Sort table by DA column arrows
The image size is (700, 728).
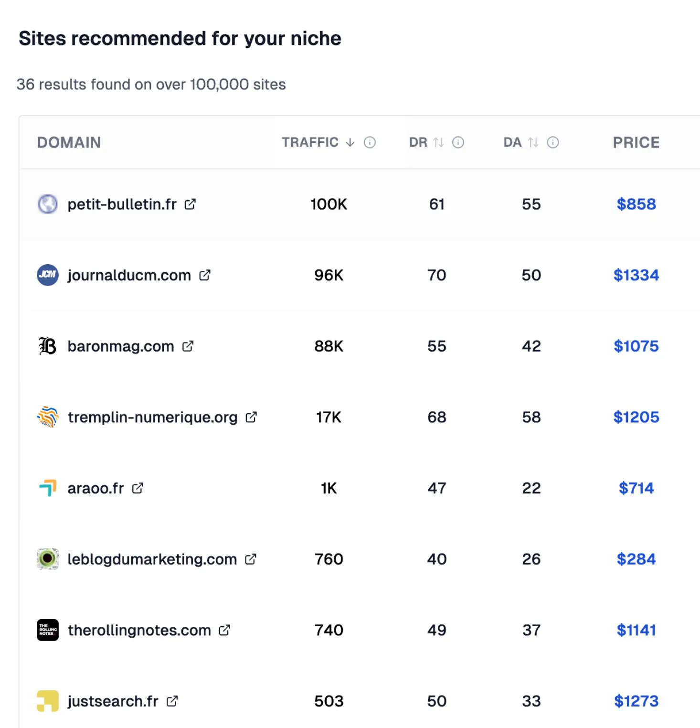533,142
